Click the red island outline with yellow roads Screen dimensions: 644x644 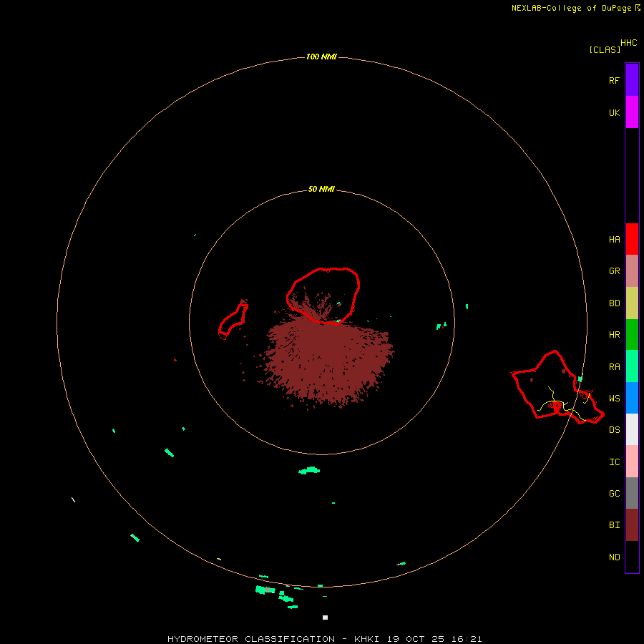557,387
